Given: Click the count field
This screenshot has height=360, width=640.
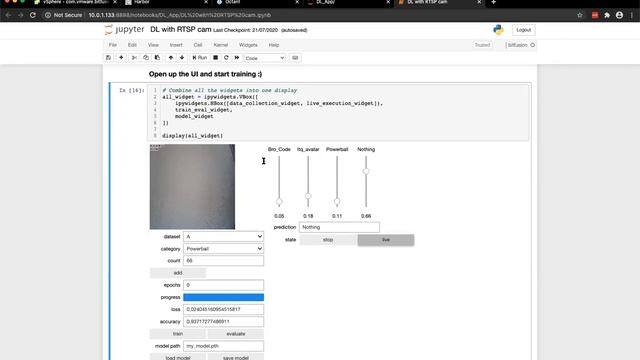Looking at the screenshot, I should tap(223, 260).
